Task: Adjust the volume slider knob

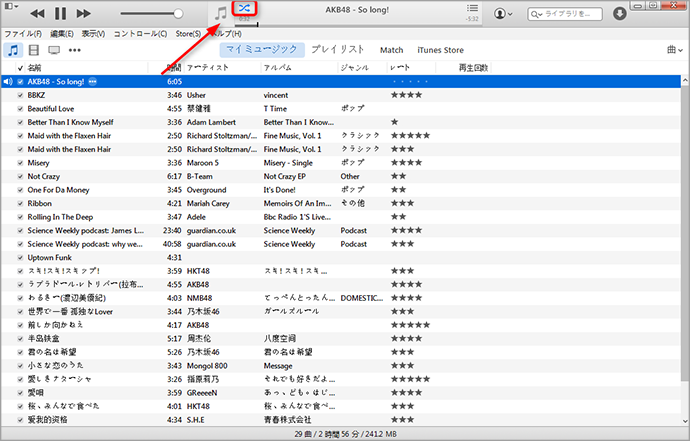Action: click(178, 14)
